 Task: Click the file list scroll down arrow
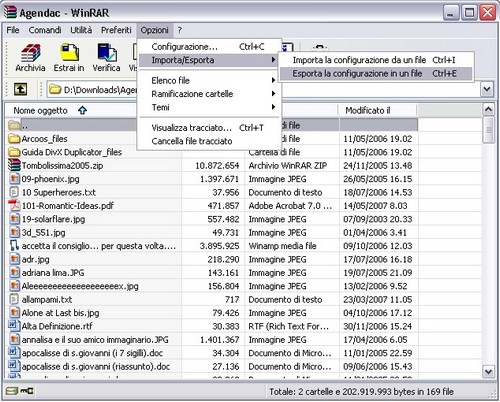tap(488, 371)
